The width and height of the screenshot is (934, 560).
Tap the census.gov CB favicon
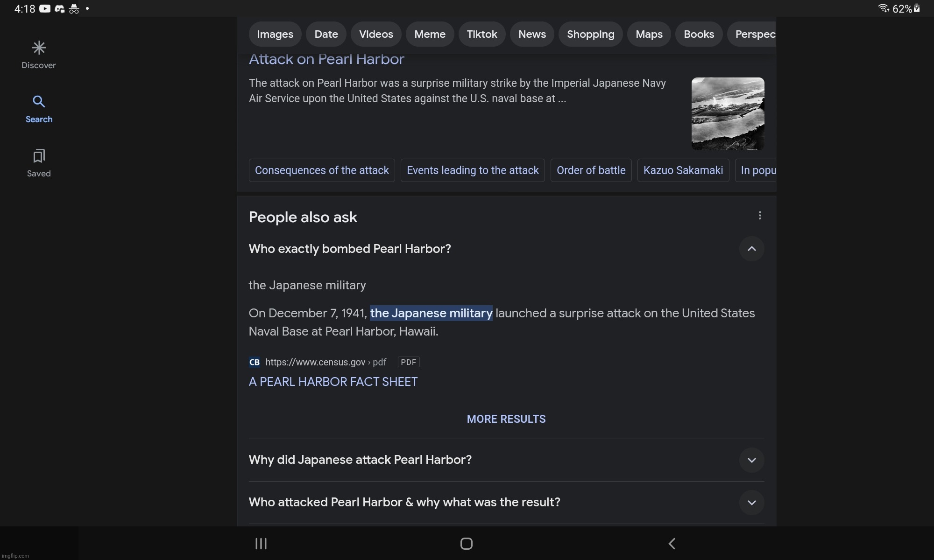(255, 362)
